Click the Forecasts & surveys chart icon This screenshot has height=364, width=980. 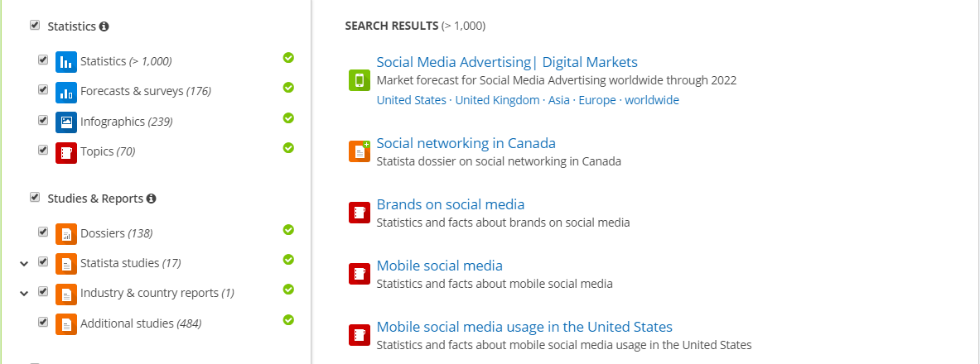(x=66, y=92)
